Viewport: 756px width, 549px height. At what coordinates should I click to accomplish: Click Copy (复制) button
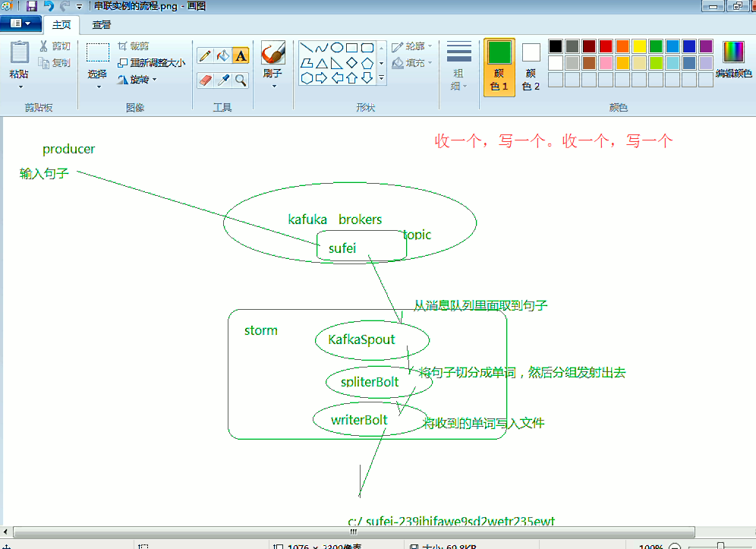click(x=55, y=63)
